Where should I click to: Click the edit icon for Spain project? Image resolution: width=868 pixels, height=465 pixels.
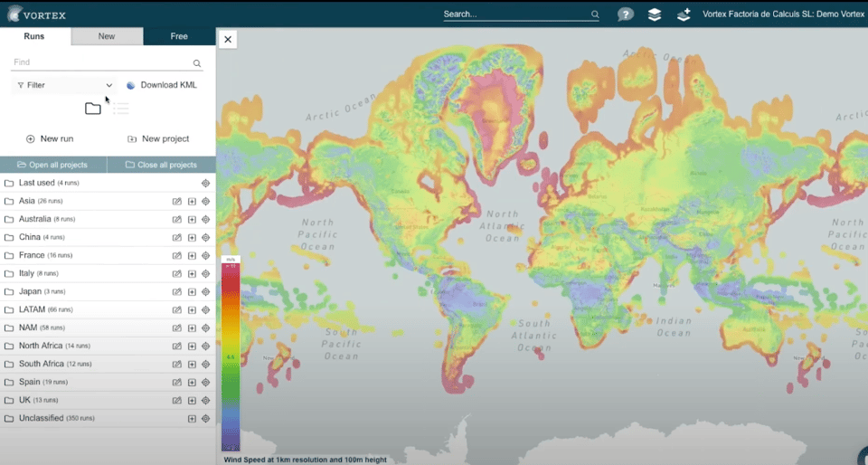(177, 382)
